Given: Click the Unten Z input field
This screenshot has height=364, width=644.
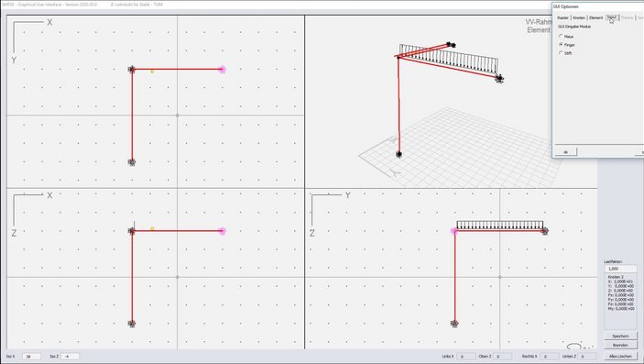Looking at the screenshot, I should click(586, 357).
